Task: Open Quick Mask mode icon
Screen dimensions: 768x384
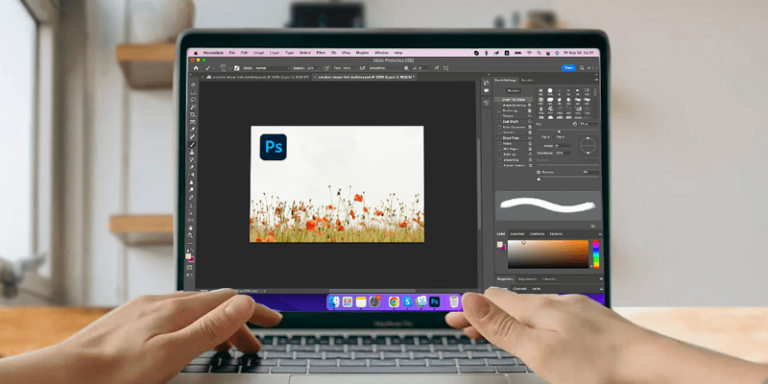Action: point(190,268)
